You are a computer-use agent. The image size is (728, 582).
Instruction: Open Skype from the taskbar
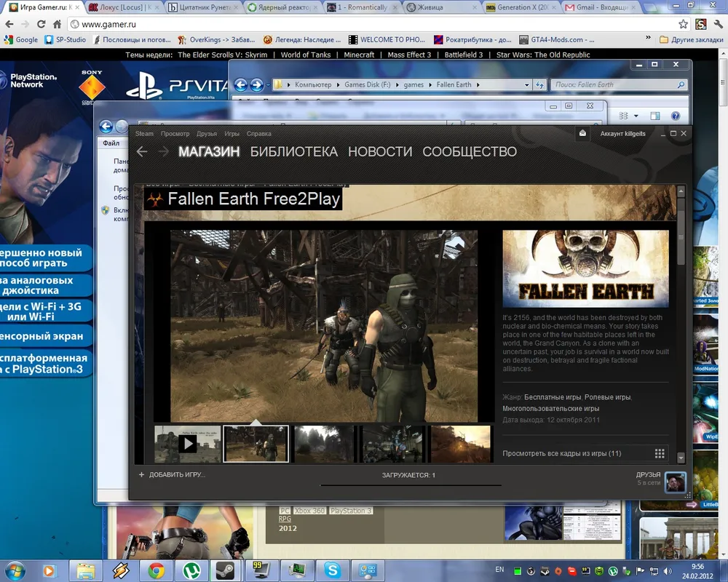(x=332, y=570)
